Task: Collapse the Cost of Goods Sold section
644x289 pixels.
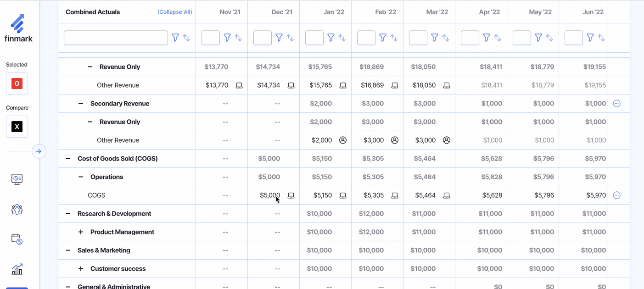Action: coord(68,159)
